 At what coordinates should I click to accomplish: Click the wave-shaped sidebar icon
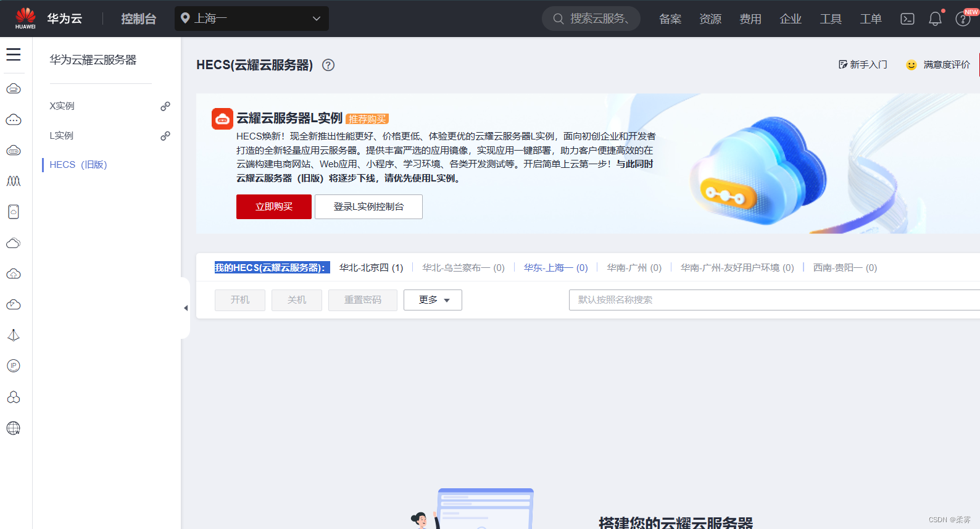(x=14, y=181)
